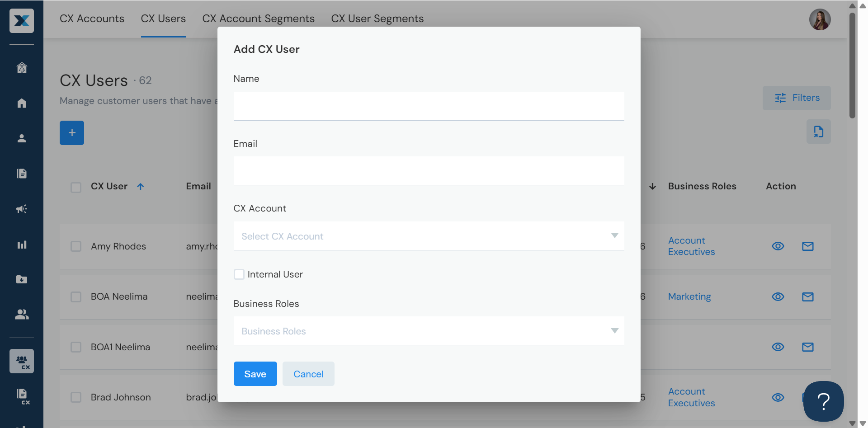
Task: Click the mail icon for Amy Rhodes
Action: point(807,246)
